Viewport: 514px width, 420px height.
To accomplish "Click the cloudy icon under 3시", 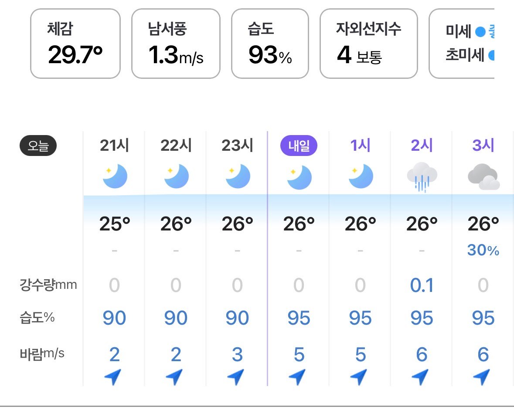I will 484,176.
